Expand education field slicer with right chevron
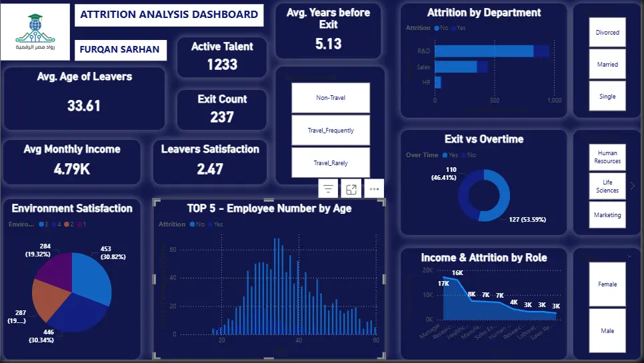The width and height of the screenshot is (644, 363). (633, 186)
